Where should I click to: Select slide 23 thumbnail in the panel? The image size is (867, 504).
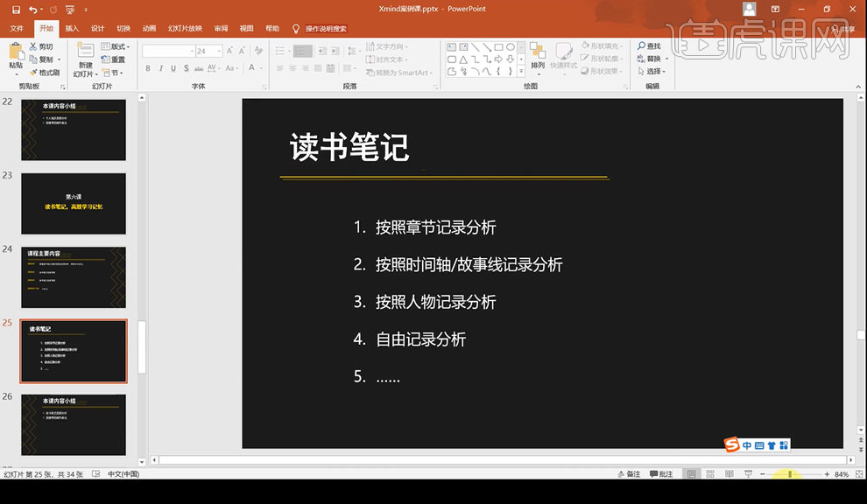coord(74,203)
